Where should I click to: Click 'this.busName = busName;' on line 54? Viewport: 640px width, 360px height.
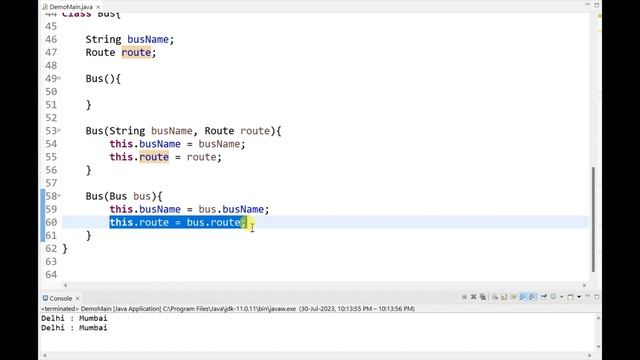pyautogui.click(x=177, y=144)
